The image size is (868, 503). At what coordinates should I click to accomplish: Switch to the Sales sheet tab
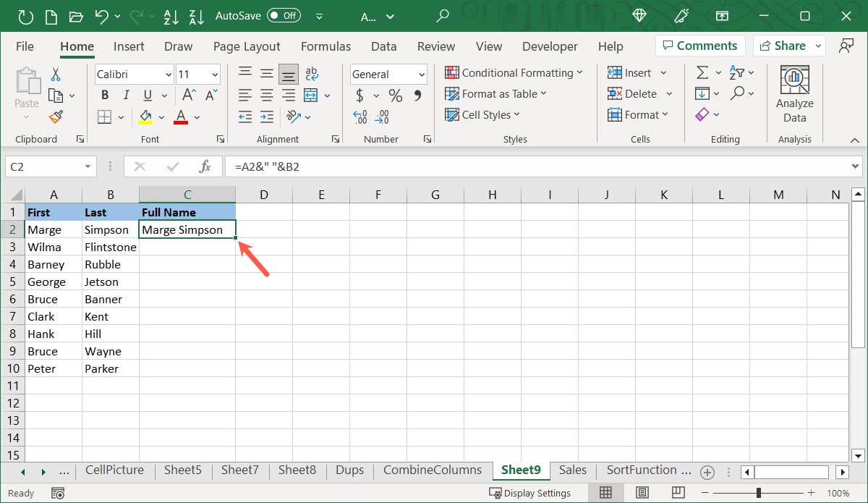572,470
